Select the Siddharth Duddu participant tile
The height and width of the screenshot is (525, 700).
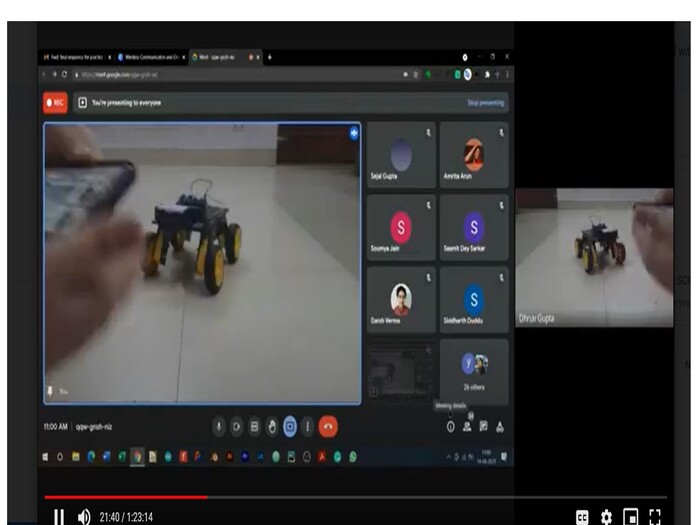474,300
